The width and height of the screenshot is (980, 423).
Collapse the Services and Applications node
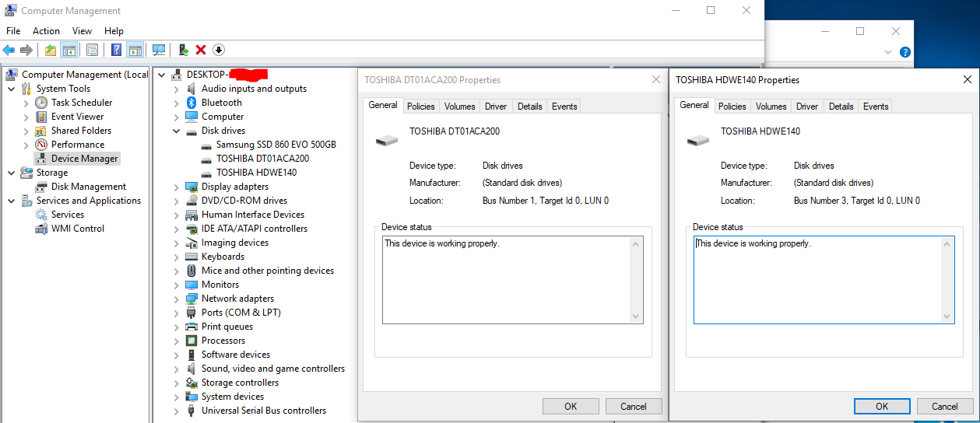pos(12,201)
